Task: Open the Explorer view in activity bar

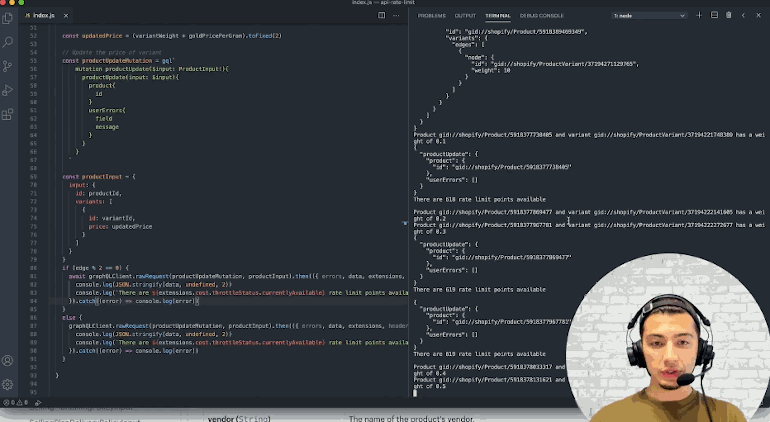Action: pyautogui.click(x=7, y=18)
